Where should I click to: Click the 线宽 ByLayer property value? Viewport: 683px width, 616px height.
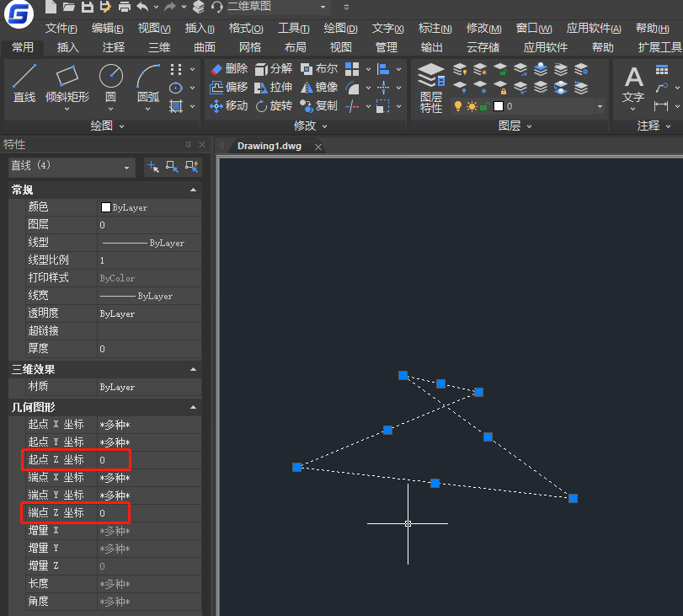point(149,296)
